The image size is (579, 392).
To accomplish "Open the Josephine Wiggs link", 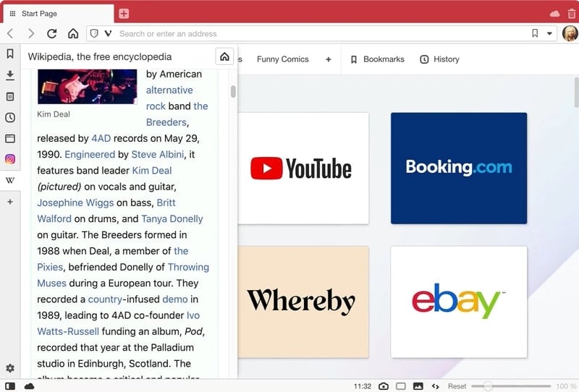I will 75,203.
